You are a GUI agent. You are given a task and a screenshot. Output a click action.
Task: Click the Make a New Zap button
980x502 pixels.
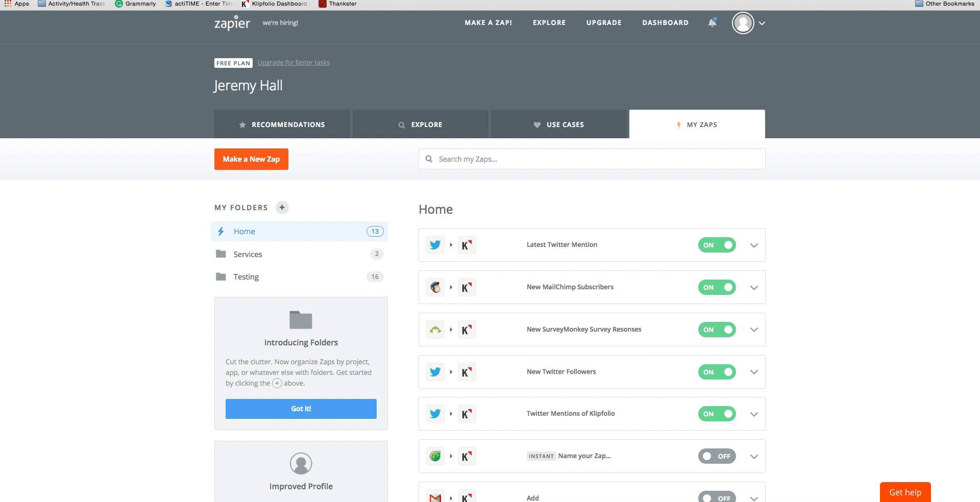tap(251, 159)
